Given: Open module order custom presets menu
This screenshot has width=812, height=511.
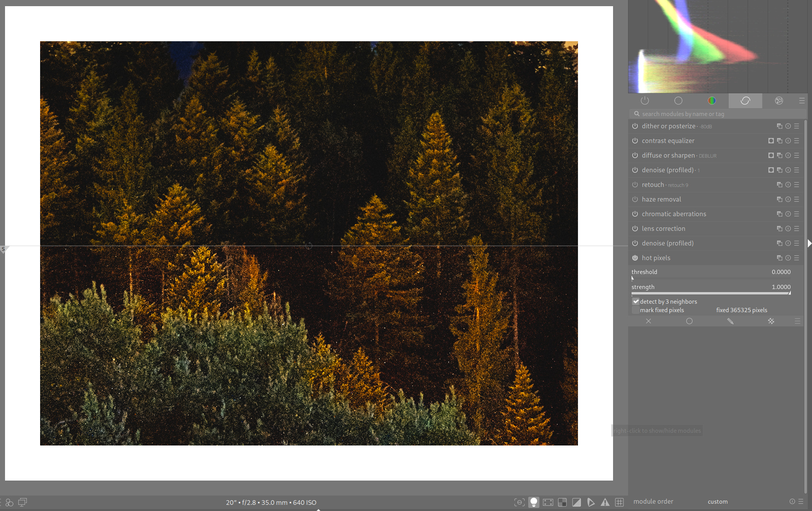Looking at the screenshot, I should [801, 501].
